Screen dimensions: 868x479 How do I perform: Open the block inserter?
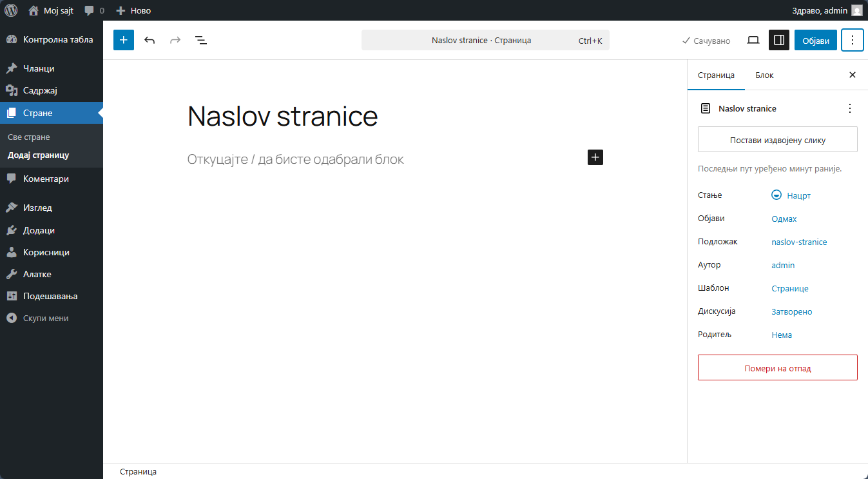(x=123, y=39)
